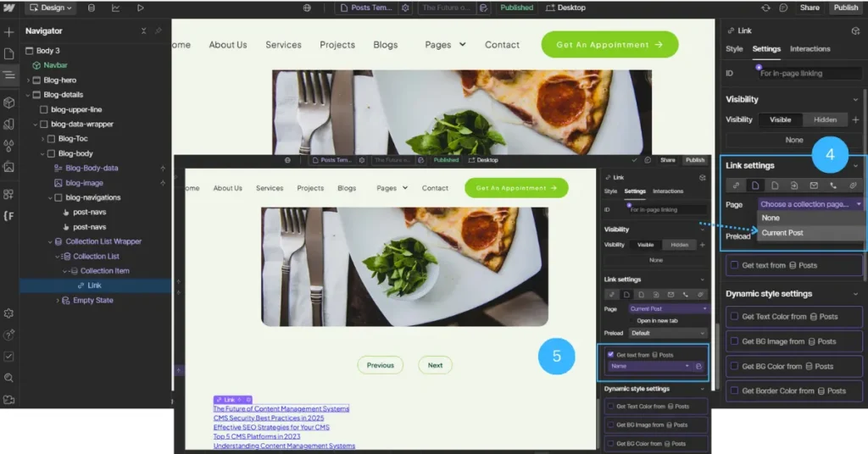
Task: Open the Assets image icon in the left sidebar
Action: click(x=8, y=167)
